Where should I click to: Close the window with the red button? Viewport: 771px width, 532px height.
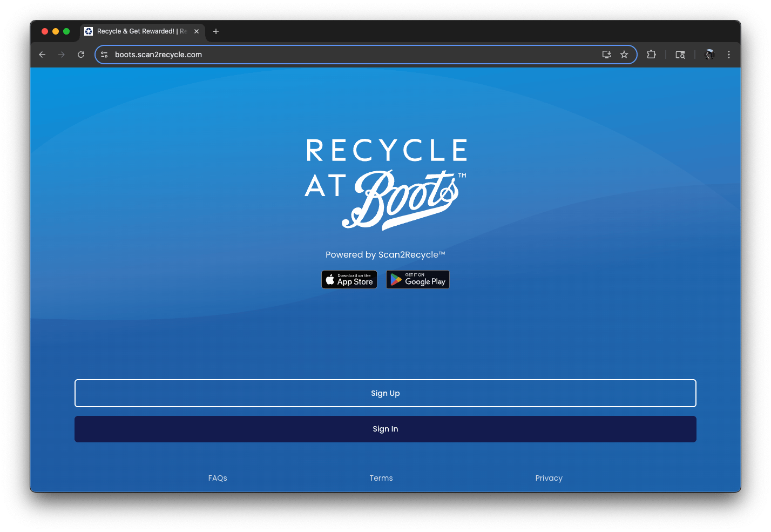45,31
